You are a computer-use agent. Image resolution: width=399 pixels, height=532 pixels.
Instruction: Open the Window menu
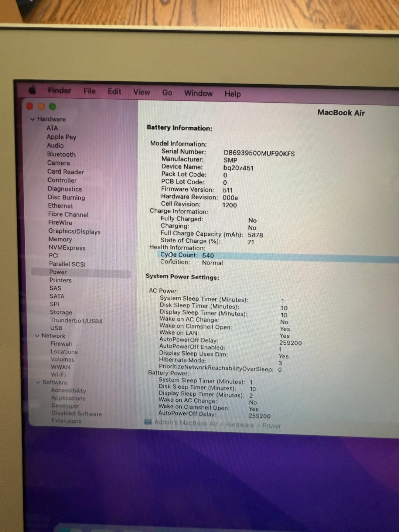pyautogui.click(x=198, y=93)
